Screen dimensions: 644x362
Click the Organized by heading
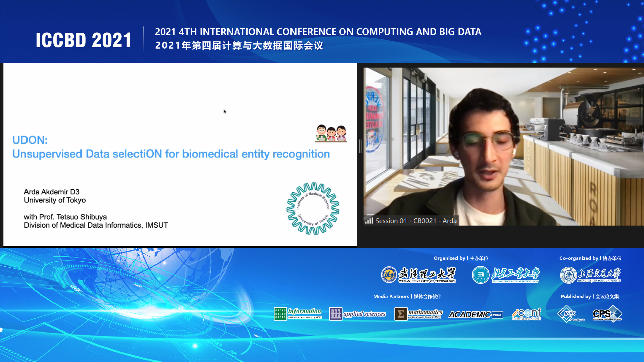point(461,258)
